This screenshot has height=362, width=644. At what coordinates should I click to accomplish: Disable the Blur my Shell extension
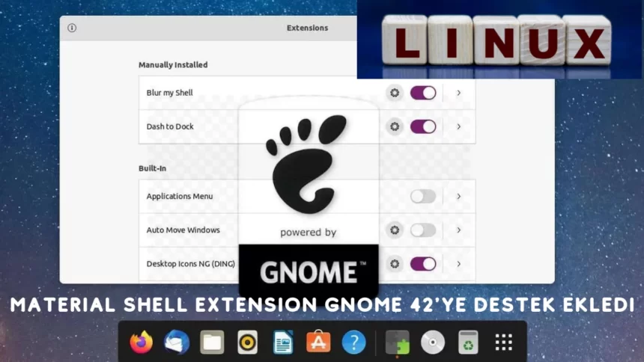[423, 93]
